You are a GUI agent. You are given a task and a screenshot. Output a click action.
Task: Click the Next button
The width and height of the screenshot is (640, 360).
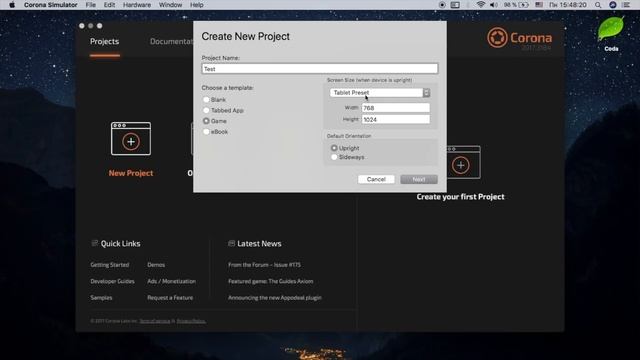(x=419, y=179)
